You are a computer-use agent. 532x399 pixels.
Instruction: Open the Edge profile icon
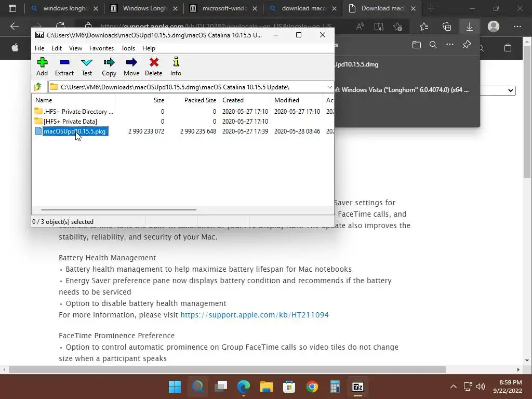[494, 26]
